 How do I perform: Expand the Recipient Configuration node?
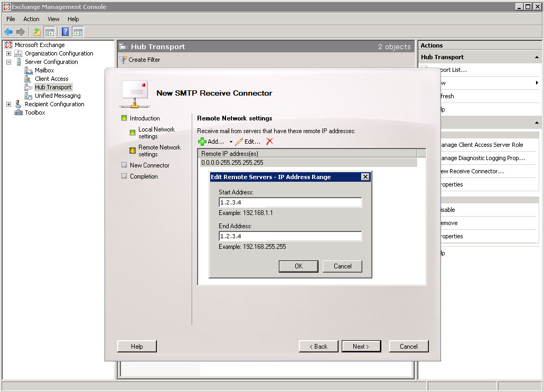pyautogui.click(x=8, y=104)
